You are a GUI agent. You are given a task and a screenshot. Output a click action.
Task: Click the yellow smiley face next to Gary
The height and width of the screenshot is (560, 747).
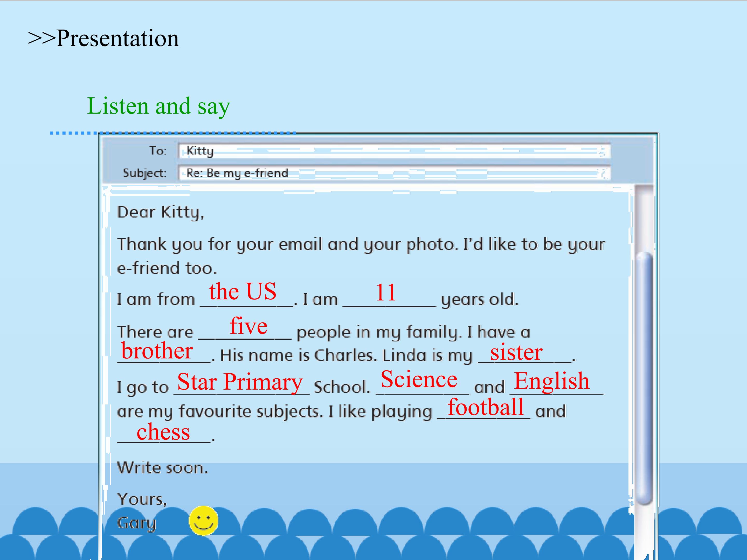pyautogui.click(x=203, y=521)
